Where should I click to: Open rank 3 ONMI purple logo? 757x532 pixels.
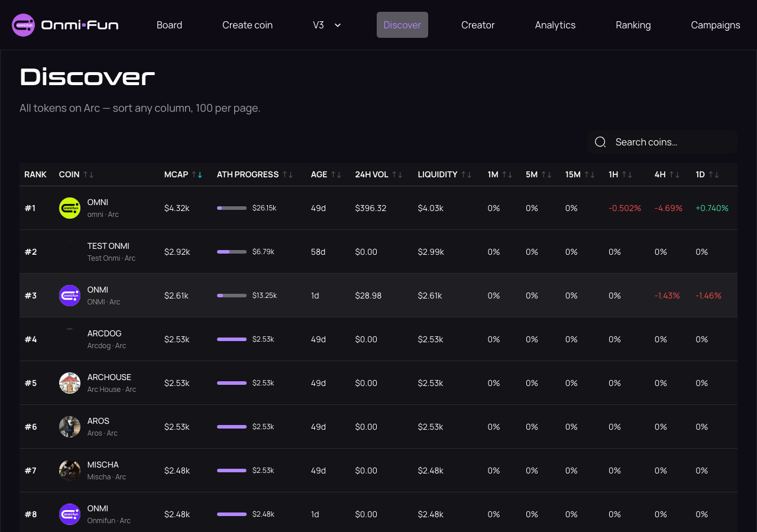[x=70, y=296]
